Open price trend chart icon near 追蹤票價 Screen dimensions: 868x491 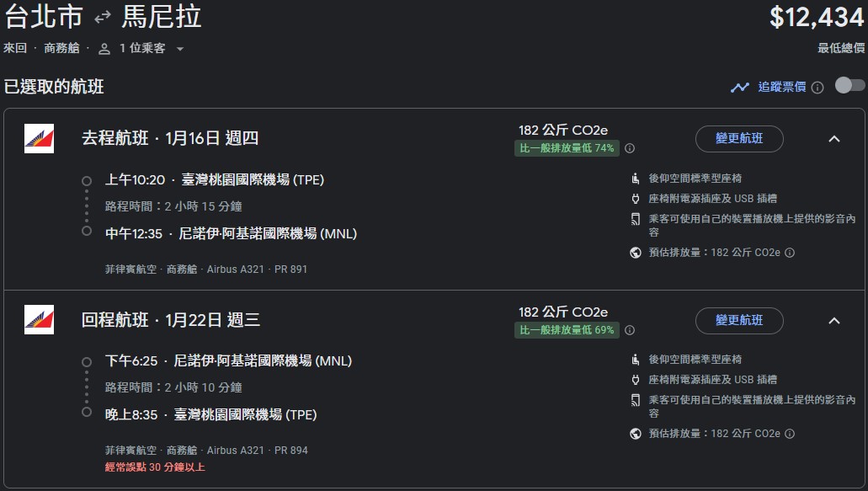740,87
